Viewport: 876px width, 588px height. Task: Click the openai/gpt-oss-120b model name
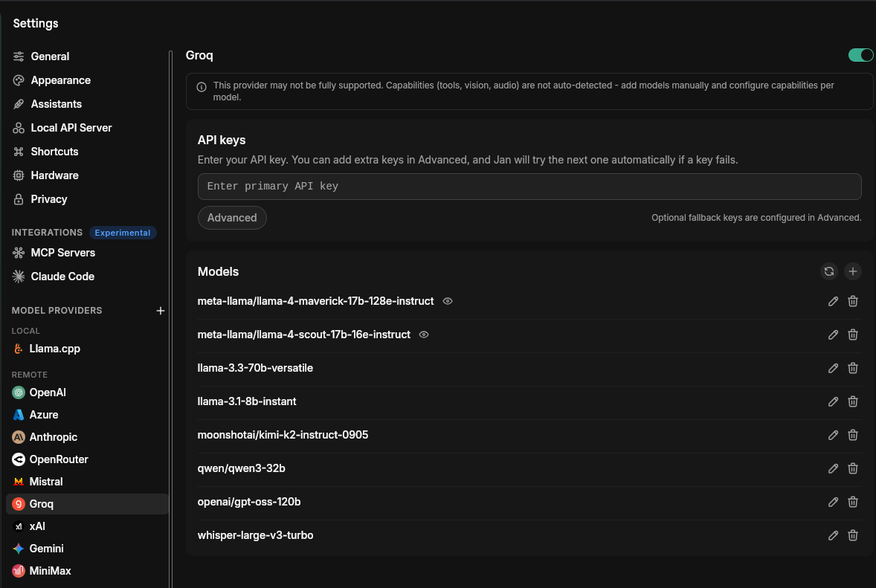tap(248, 502)
